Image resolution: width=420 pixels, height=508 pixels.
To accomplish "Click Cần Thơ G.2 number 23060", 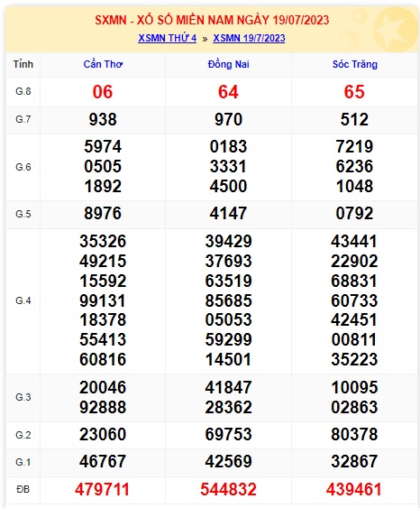I will coord(103,434).
